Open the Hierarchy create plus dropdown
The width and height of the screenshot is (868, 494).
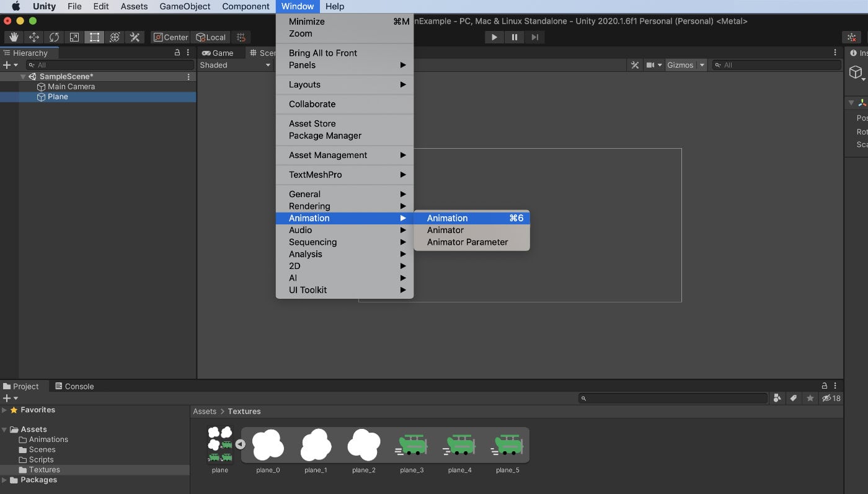coord(10,65)
